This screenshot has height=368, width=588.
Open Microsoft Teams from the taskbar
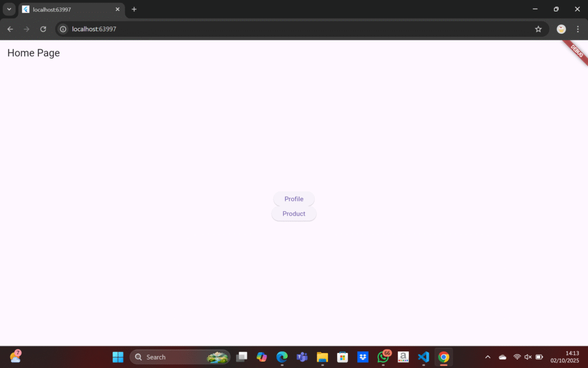click(x=302, y=357)
